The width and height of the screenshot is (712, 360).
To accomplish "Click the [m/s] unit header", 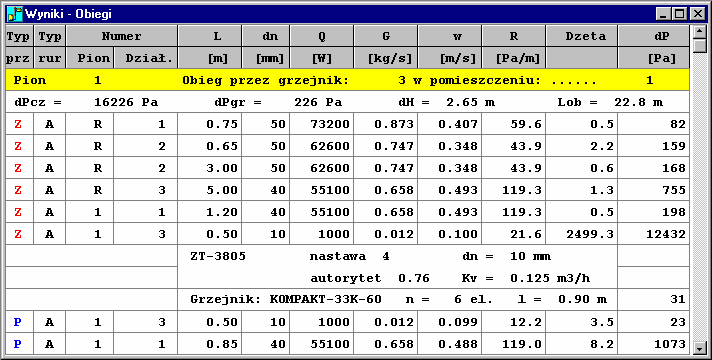I will pyautogui.click(x=450, y=58).
